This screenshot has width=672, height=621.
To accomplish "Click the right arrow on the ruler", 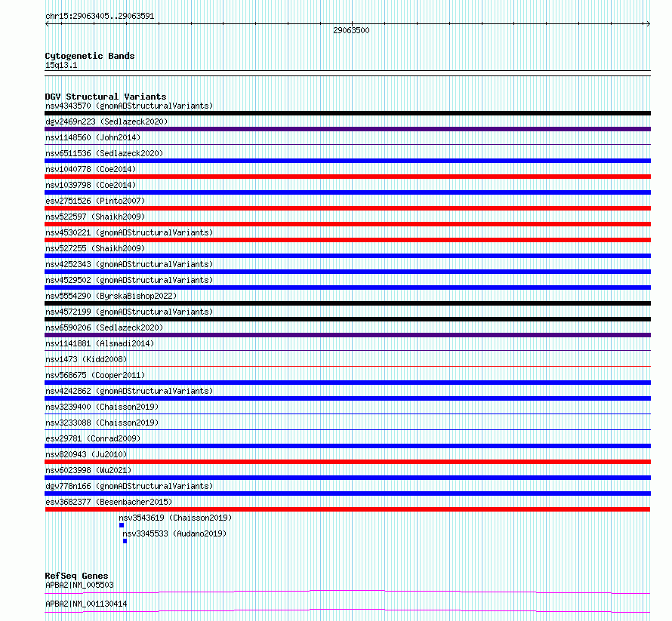I will (648, 24).
